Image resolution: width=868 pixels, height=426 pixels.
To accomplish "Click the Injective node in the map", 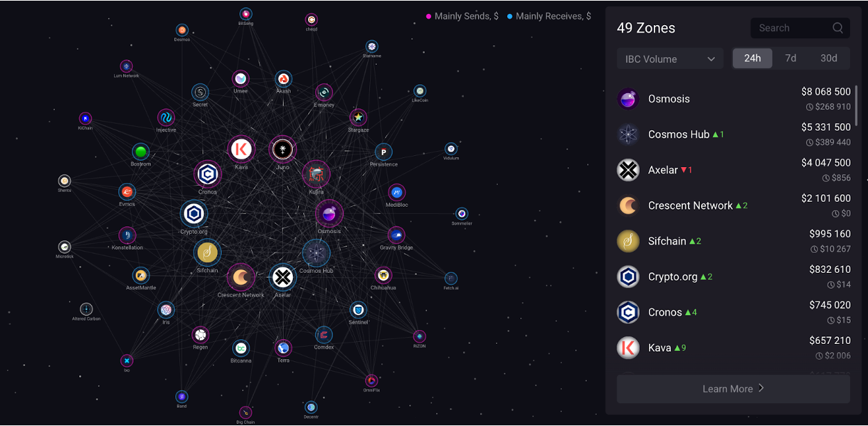I will pyautogui.click(x=166, y=117).
